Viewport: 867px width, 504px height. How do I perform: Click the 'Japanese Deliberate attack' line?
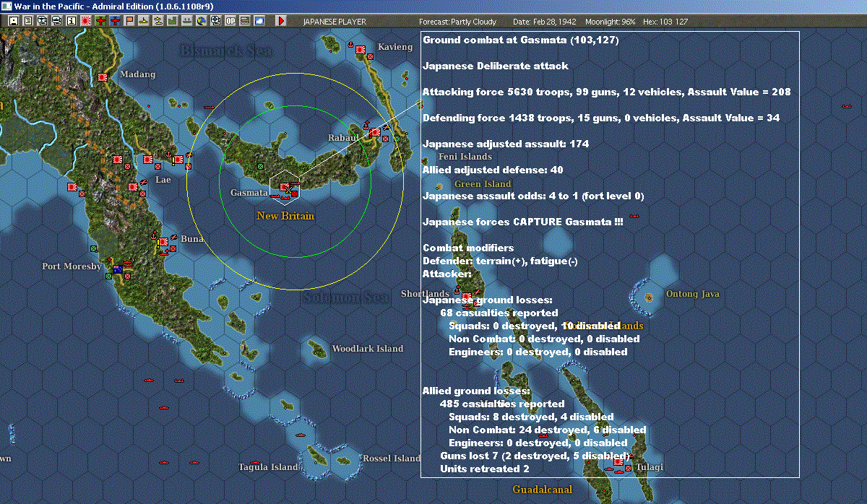496,66
